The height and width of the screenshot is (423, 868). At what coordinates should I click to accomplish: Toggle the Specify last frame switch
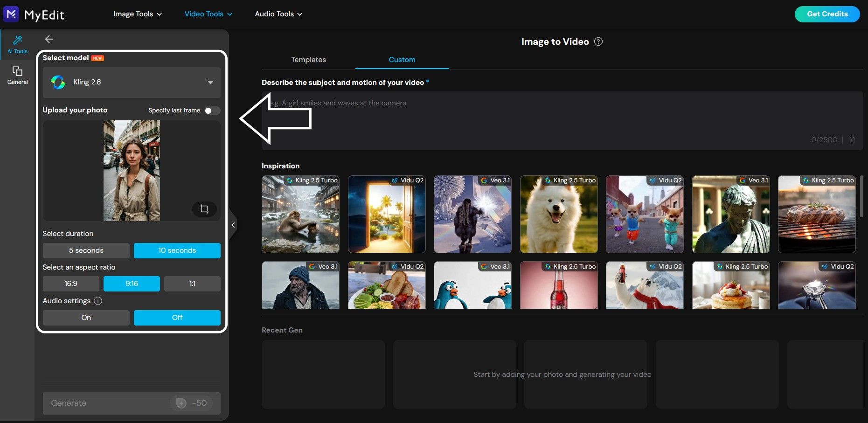point(212,111)
